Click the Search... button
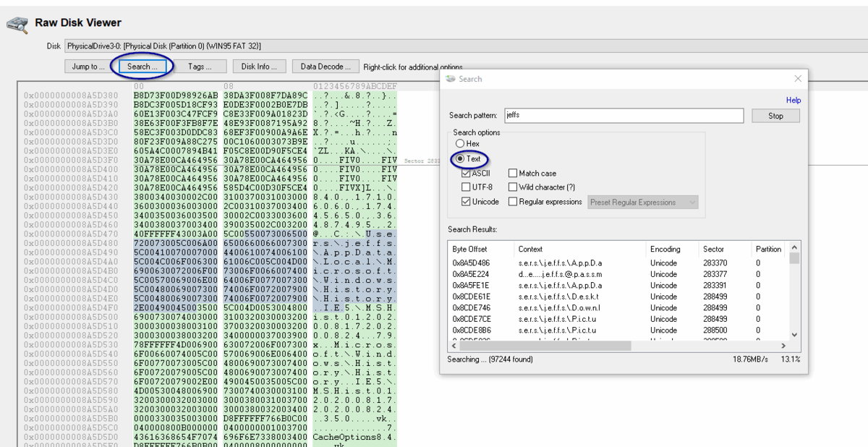The height and width of the screenshot is (447, 868). point(142,67)
